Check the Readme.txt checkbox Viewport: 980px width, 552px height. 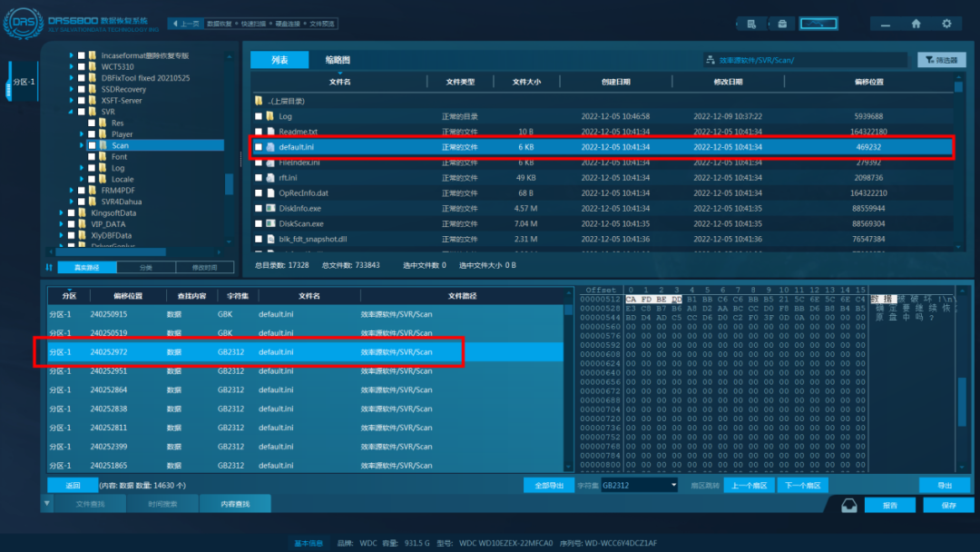(258, 132)
